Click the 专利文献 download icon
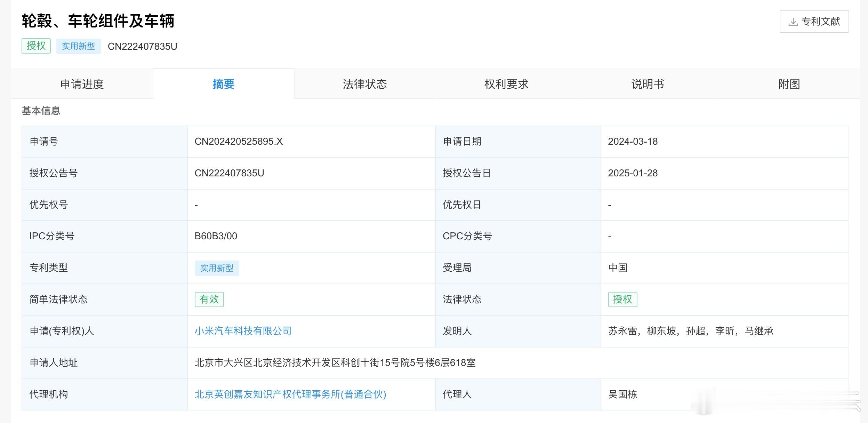Image resolution: width=868 pixels, height=423 pixels. (793, 22)
